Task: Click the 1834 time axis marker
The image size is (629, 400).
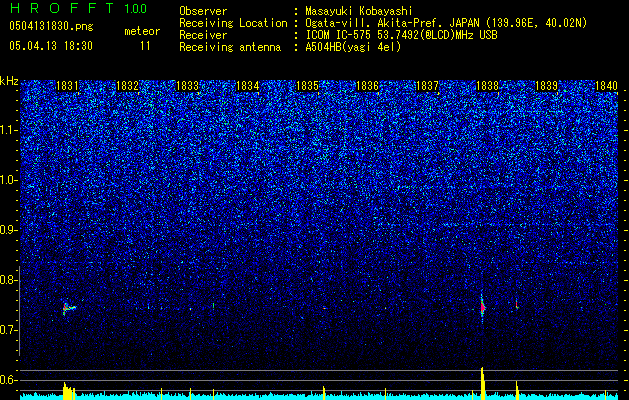Action: [248, 86]
